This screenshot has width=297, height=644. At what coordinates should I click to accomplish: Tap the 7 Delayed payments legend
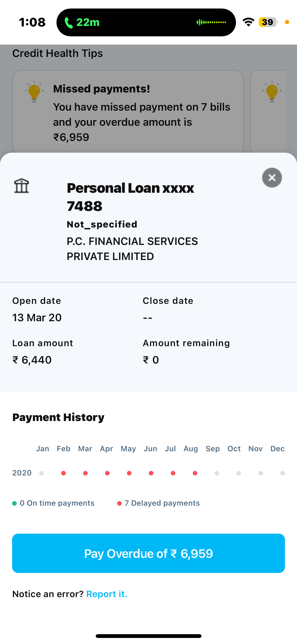[159, 503]
